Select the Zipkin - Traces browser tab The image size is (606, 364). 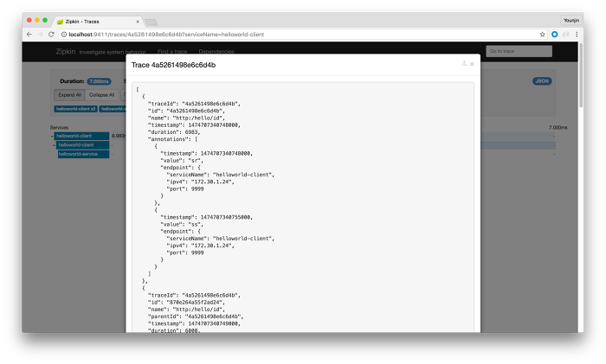(95, 20)
